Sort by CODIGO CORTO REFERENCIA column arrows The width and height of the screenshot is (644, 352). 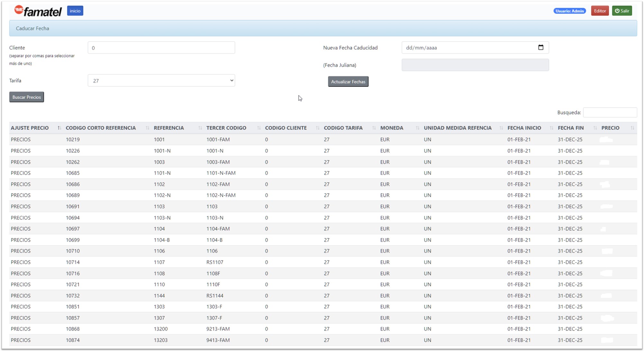tap(147, 128)
